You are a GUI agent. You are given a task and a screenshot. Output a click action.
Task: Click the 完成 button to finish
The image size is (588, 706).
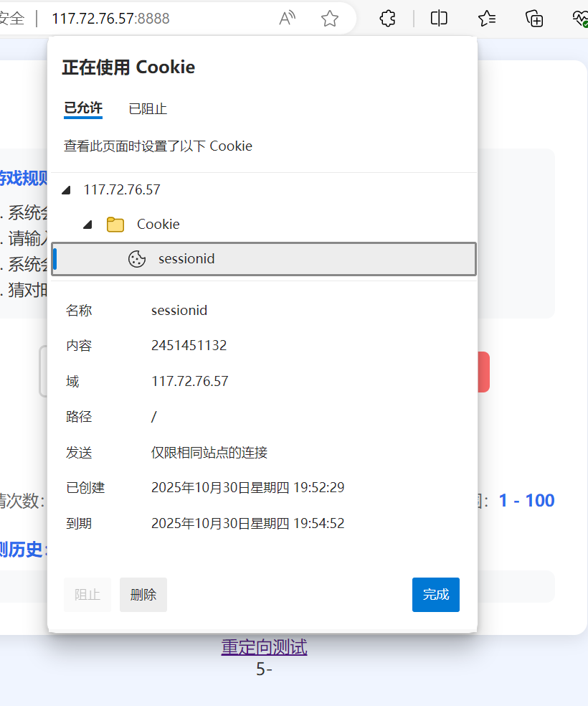[435, 595]
